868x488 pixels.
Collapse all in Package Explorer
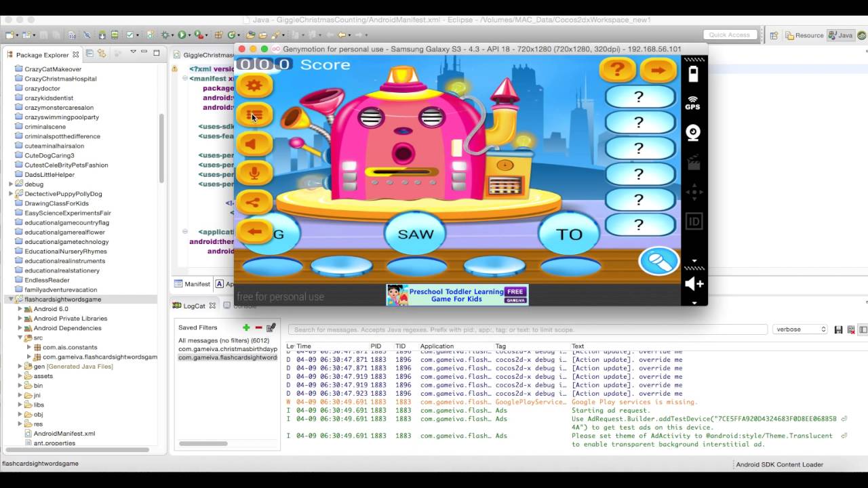pos(90,53)
